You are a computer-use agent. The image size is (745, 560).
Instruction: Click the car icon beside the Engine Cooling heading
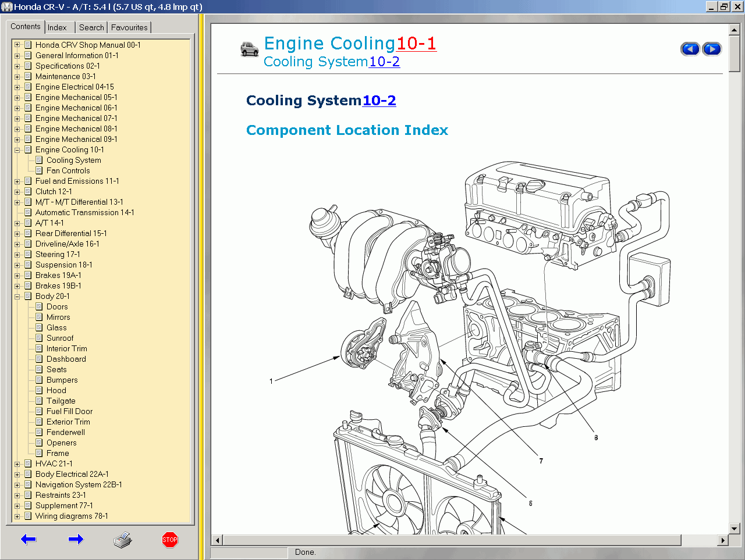coord(250,49)
